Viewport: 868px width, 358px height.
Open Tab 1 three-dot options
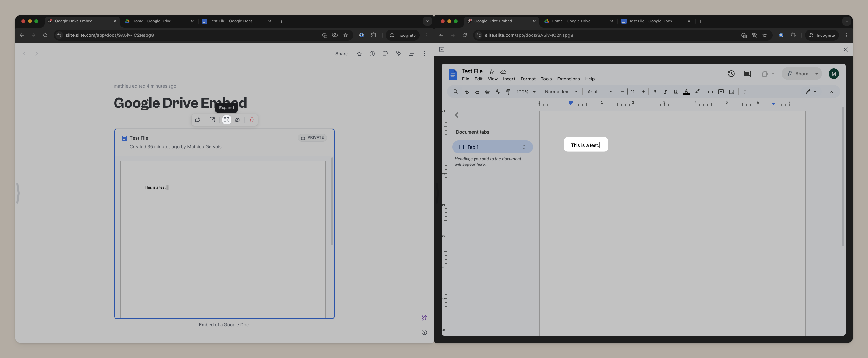(524, 147)
